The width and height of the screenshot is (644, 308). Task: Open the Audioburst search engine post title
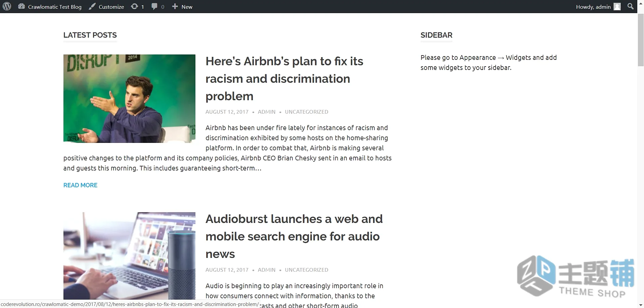(294, 236)
